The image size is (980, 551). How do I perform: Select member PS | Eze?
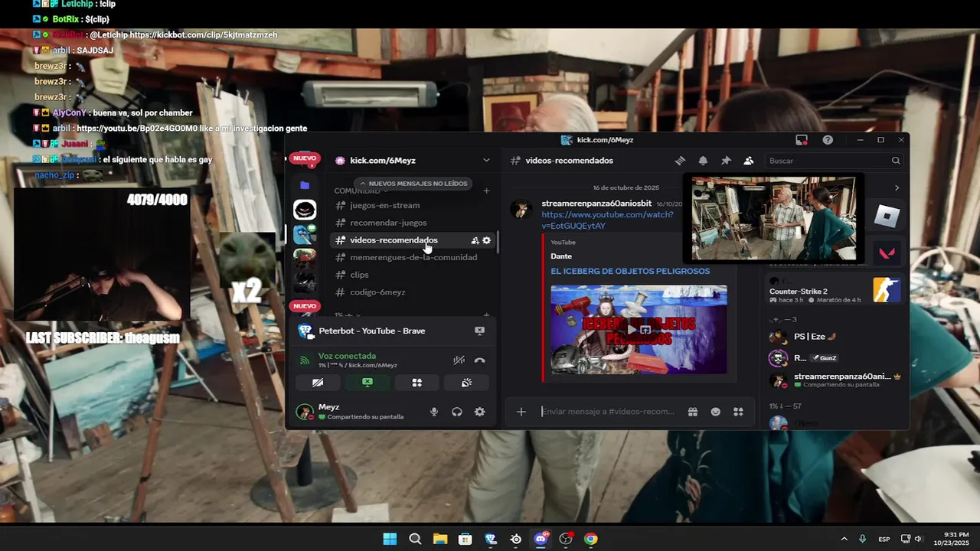(835, 337)
